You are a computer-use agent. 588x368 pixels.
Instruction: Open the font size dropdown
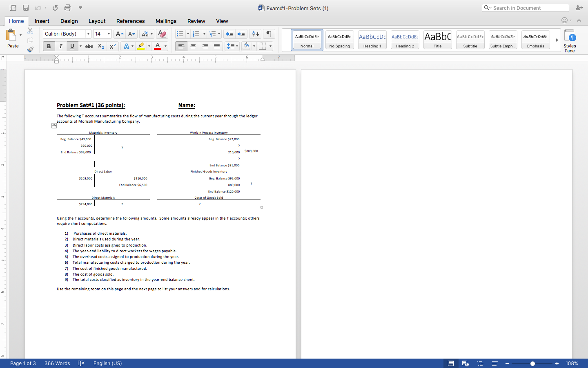[x=108, y=34]
